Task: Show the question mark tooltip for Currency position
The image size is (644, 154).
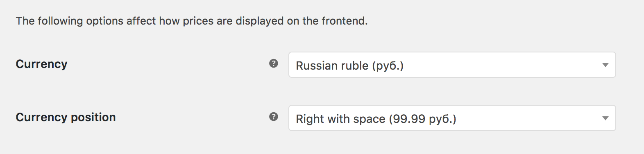Action: [x=274, y=117]
